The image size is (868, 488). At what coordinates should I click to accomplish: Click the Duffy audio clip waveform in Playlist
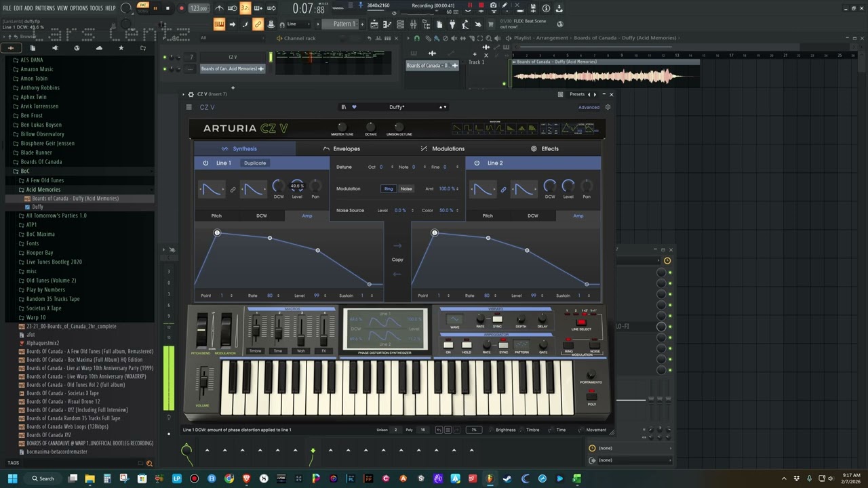tap(605, 77)
